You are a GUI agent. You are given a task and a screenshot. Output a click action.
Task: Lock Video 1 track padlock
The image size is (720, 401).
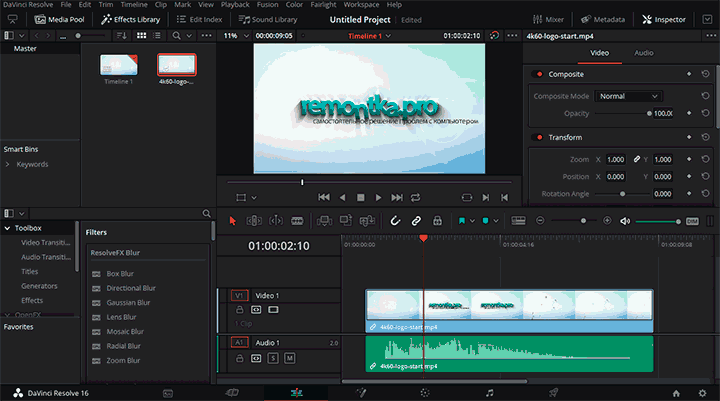click(x=239, y=310)
